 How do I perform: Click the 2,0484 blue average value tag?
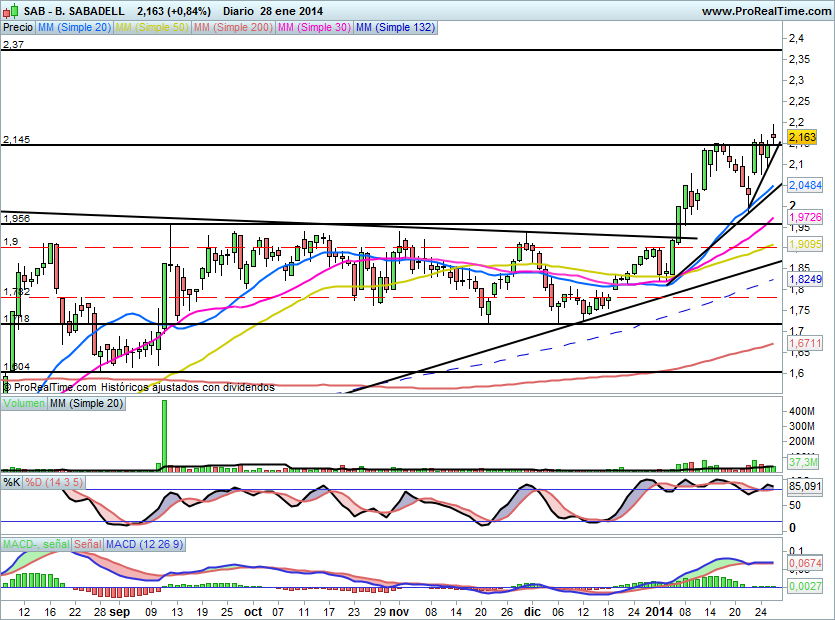tap(805, 185)
